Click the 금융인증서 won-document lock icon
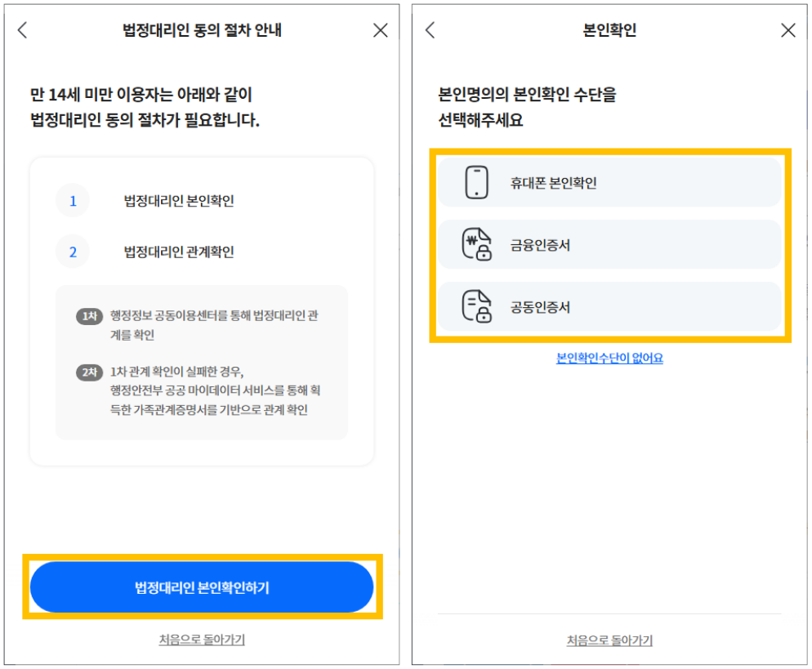The width and height of the screenshot is (812, 669). (x=476, y=245)
